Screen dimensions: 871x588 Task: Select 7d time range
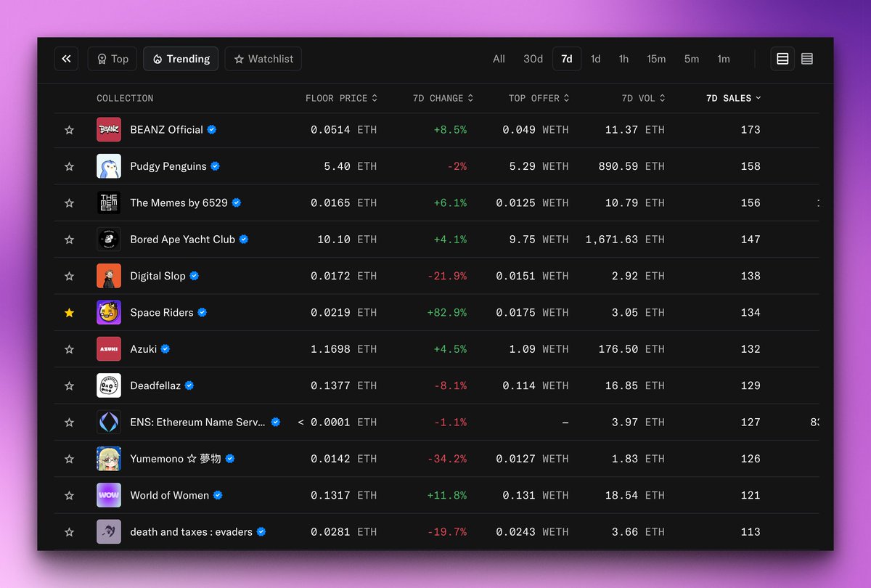point(566,59)
